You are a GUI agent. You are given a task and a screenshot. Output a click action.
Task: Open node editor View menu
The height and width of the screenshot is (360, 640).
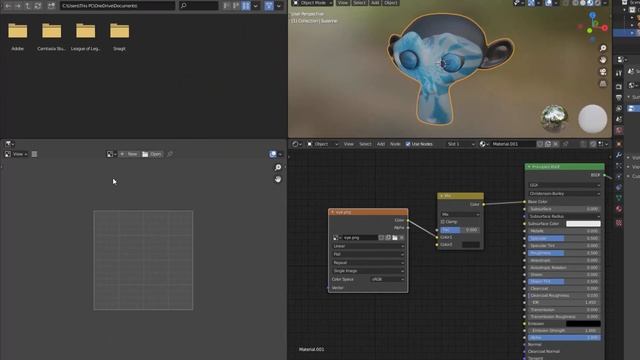348,144
